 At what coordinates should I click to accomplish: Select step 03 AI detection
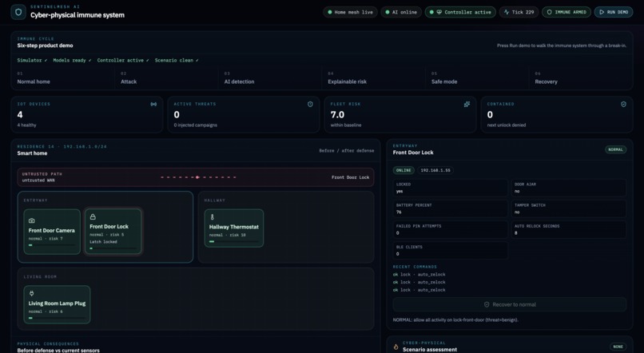pos(270,78)
